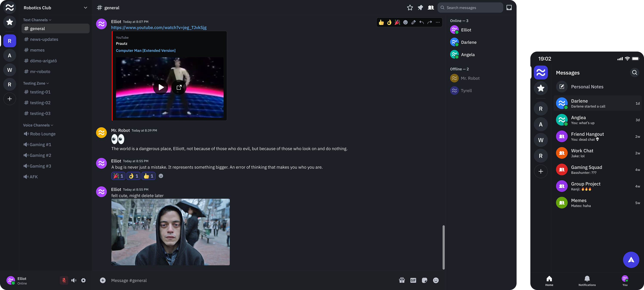Open the Robotics Club server dropdown
This screenshot has height=290, width=644.
(x=85, y=8)
